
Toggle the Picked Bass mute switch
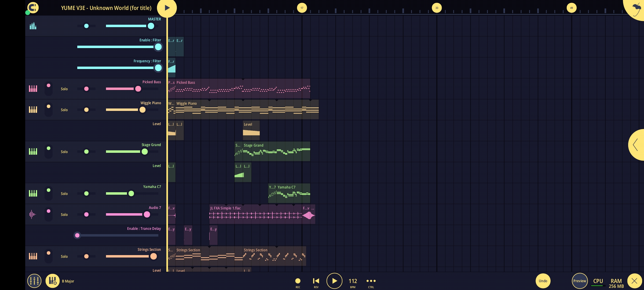click(49, 89)
